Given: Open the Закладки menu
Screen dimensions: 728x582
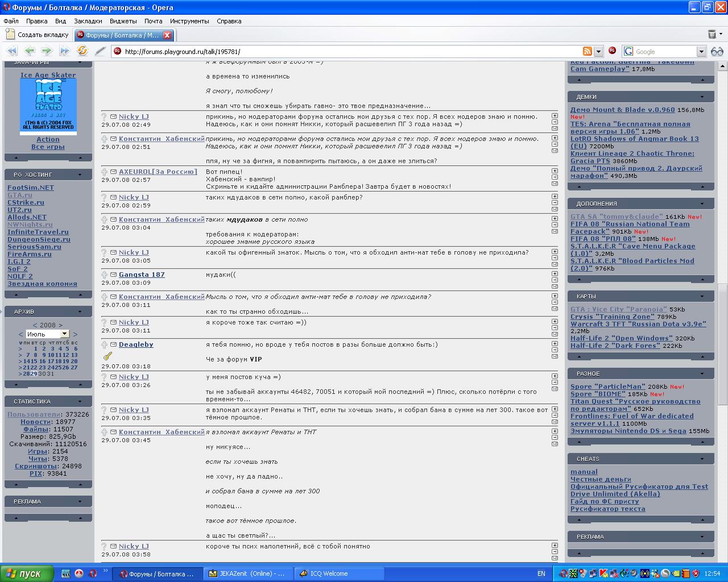Looking at the screenshot, I should [x=88, y=21].
